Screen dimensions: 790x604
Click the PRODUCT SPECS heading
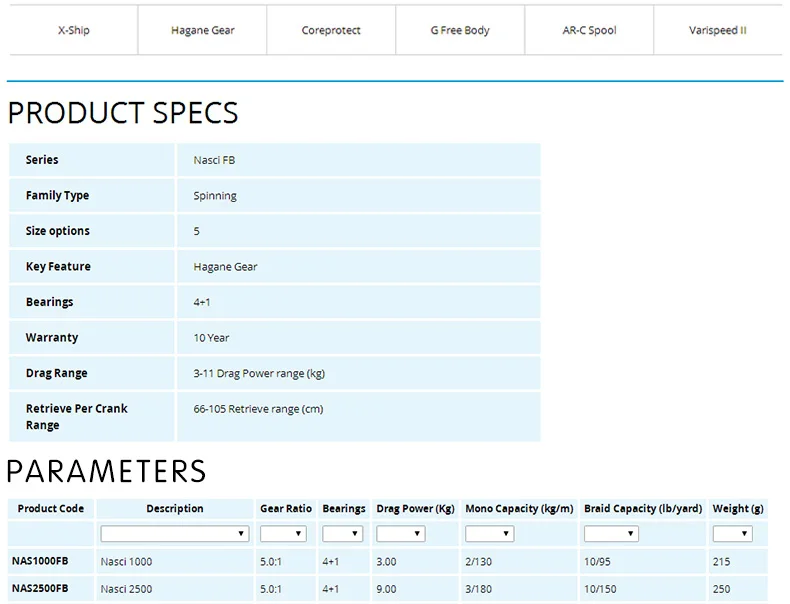(x=123, y=112)
